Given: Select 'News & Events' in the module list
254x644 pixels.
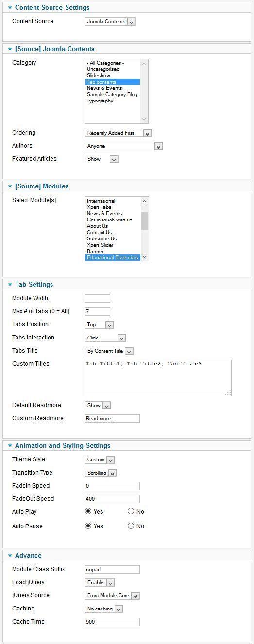Looking at the screenshot, I should [x=113, y=214].
